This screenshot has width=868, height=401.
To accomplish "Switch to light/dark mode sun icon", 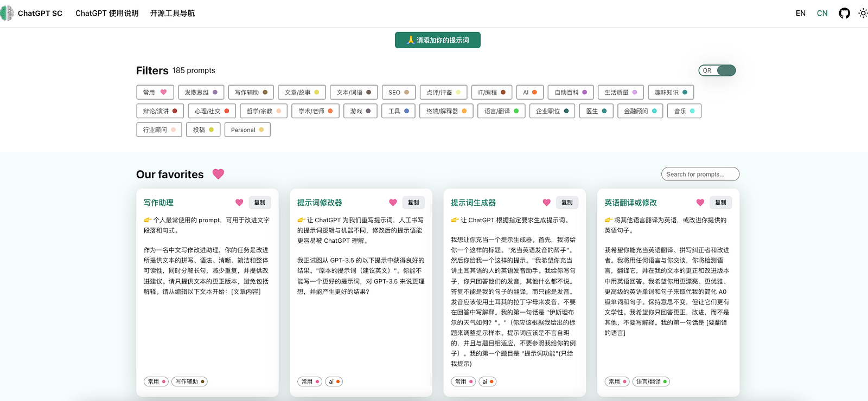I will tap(863, 13).
